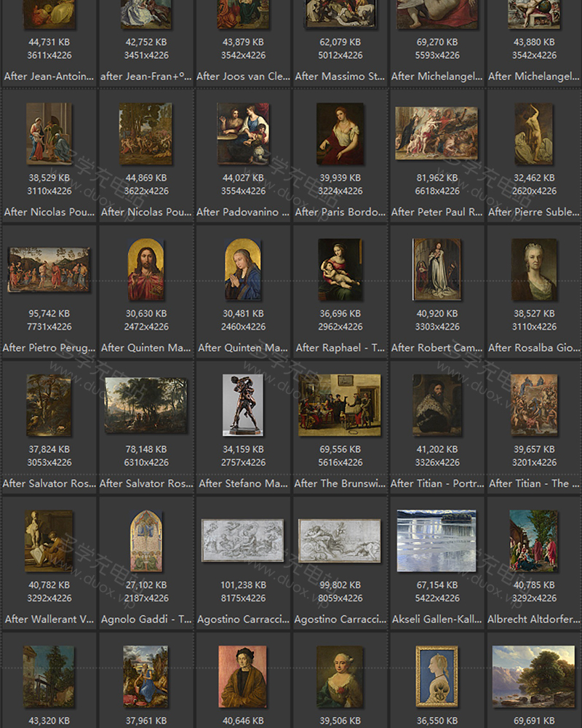The height and width of the screenshot is (728, 582).
Task: Select the After Paris Bordone portrait thumbnail
Action: pyautogui.click(x=340, y=134)
